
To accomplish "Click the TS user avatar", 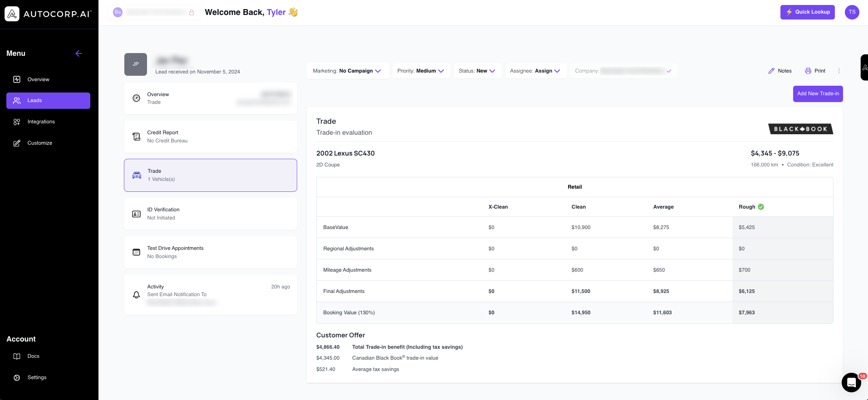I will 852,12.
